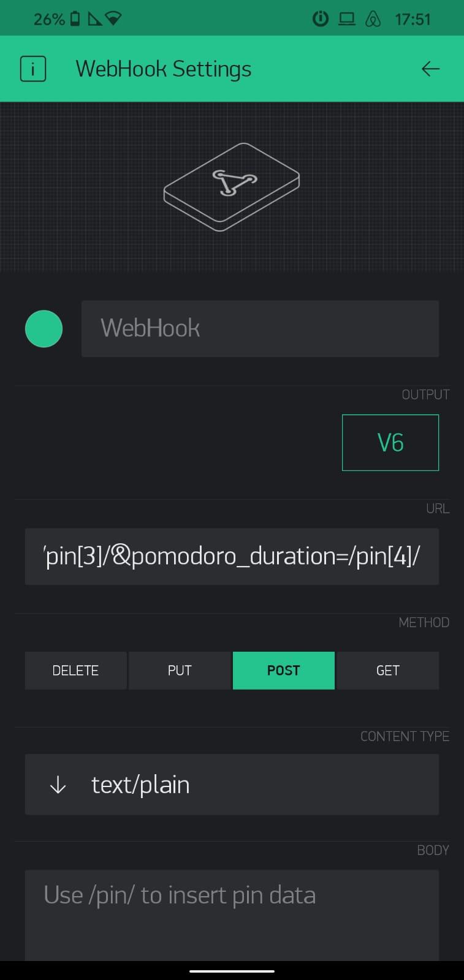The height and width of the screenshot is (980, 464).
Task: Tap the green widget color circle
Action: (44, 329)
